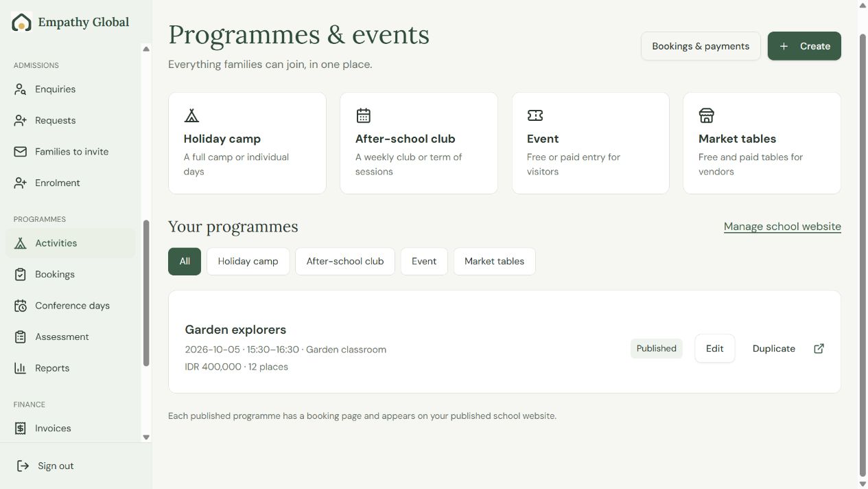Click the Published status badge
Image resolution: width=868 pixels, height=489 pixels.
[x=657, y=348]
